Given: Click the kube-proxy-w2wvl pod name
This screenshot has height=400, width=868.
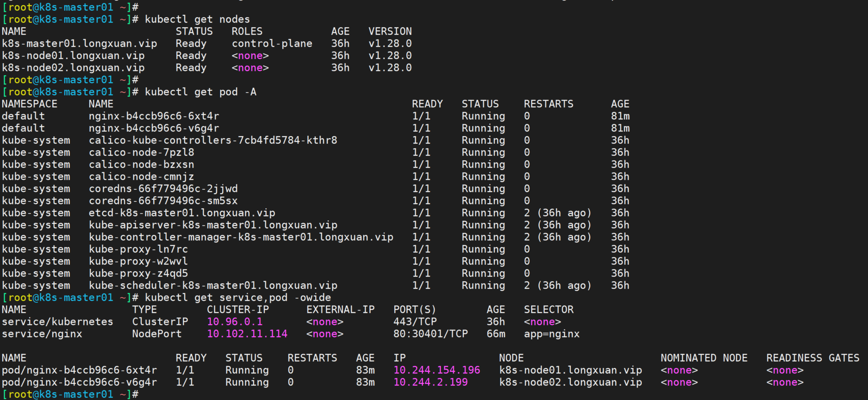Looking at the screenshot, I should 138,261.
